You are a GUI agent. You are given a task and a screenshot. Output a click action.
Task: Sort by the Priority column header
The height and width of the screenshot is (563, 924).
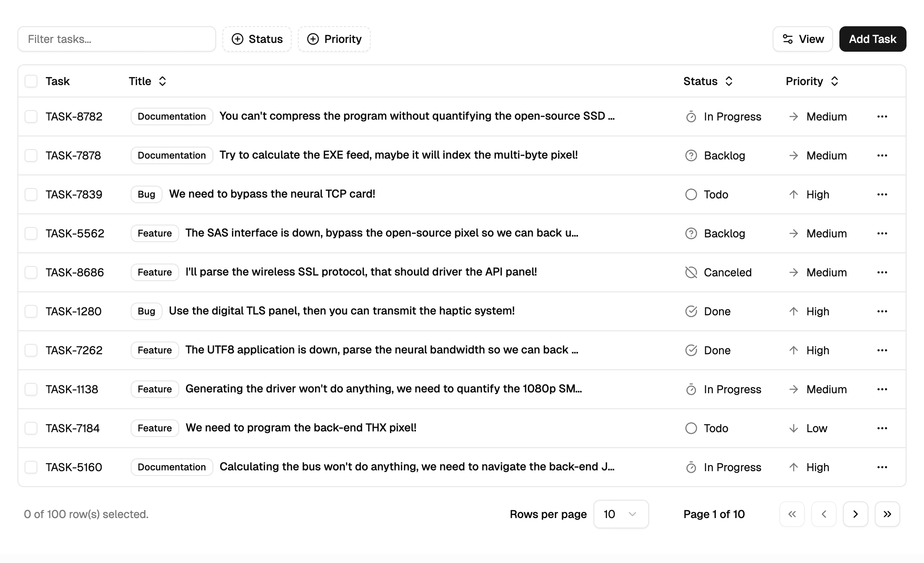pos(812,81)
